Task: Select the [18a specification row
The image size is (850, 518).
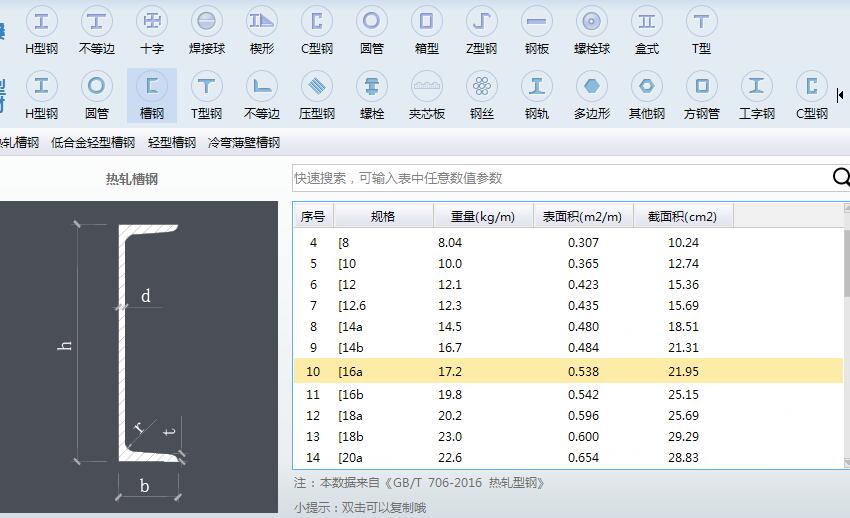Action: click(568, 416)
